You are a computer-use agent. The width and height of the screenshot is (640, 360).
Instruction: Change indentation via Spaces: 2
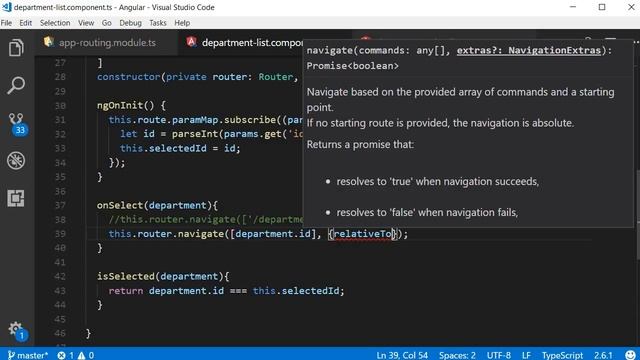457,355
